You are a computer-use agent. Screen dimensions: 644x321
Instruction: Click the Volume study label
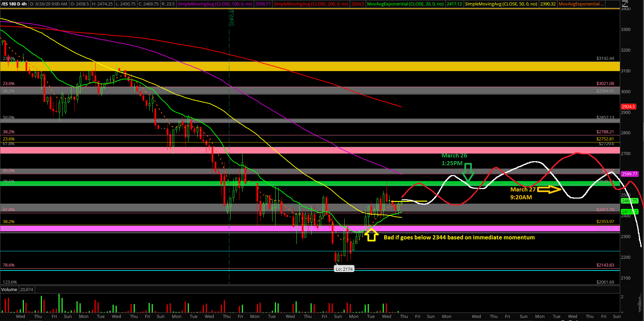9,289
